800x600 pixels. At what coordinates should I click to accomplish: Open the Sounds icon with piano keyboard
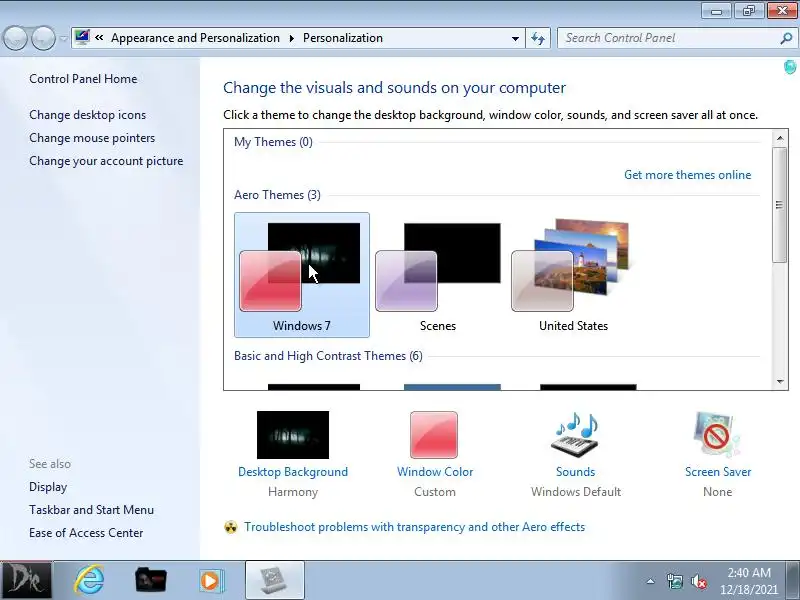[x=576, y=435]
